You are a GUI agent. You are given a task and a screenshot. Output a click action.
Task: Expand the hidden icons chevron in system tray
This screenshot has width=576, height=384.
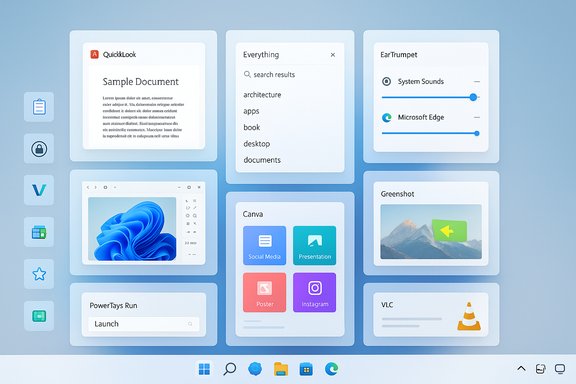[521, 369]
